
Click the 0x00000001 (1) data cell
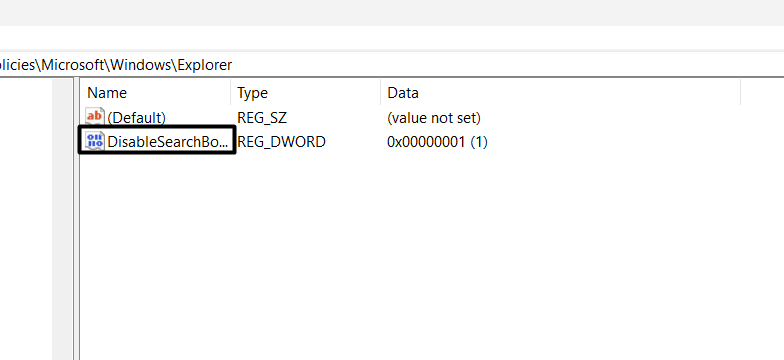[x=438, y=142]
